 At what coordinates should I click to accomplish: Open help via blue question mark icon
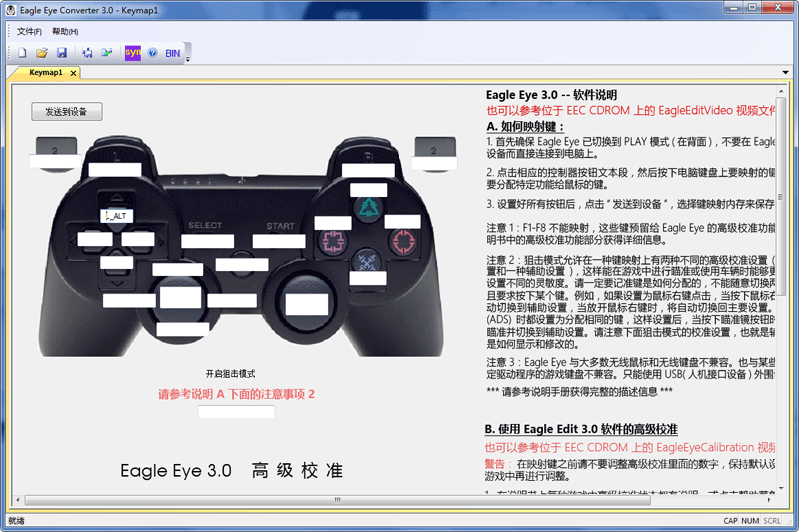tap(152, 53)
